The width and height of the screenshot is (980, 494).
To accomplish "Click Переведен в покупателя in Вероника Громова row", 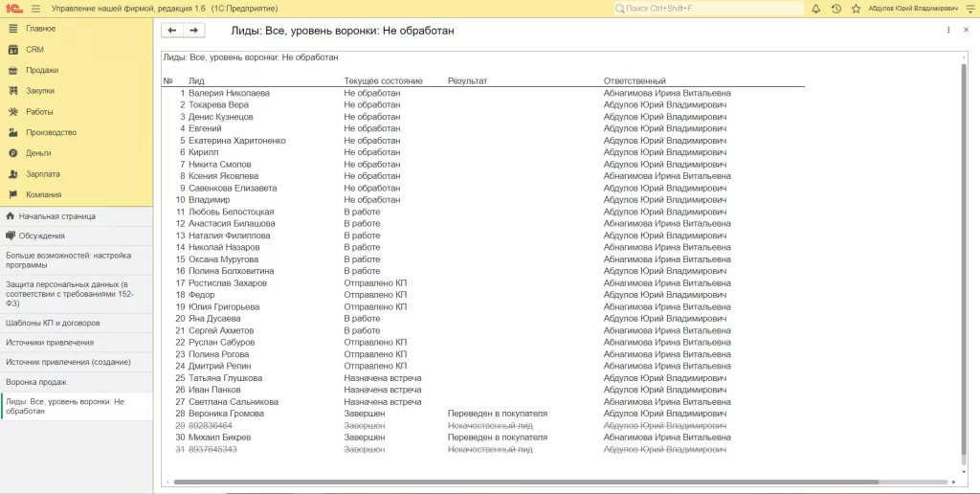I will pyautogui.click(x=498, y=414).
